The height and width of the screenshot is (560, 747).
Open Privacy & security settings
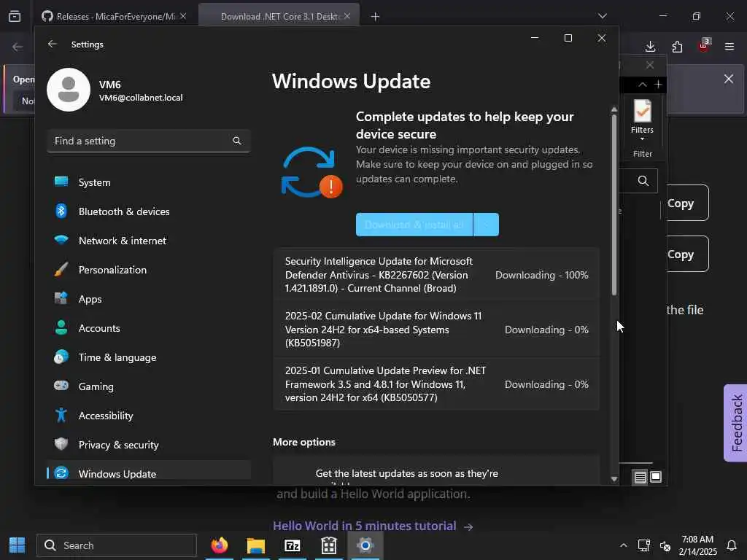pyautogui.click(x=149, y=445)
